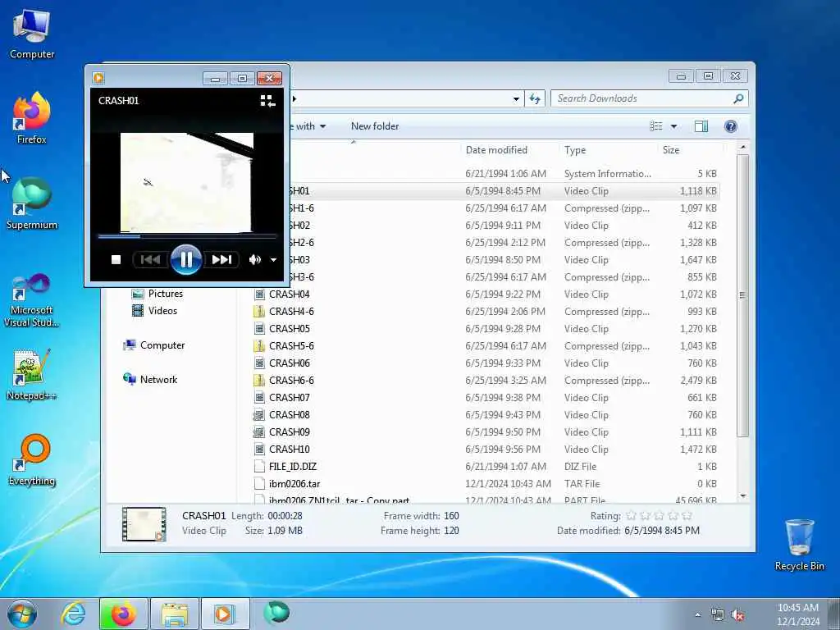Open the Supermium desktop shortcut
Viewport: 840px width, 630px height.
(x=32, y=203)
